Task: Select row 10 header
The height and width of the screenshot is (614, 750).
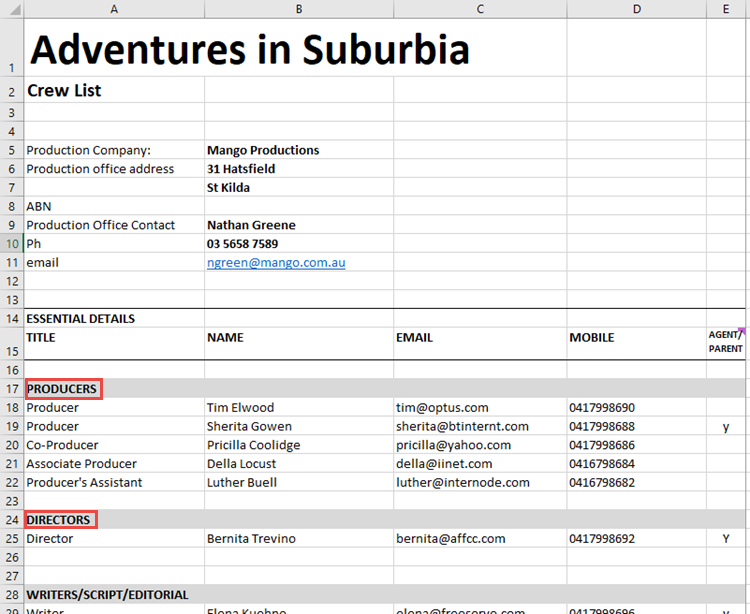Action: click(x=11, y=244)
